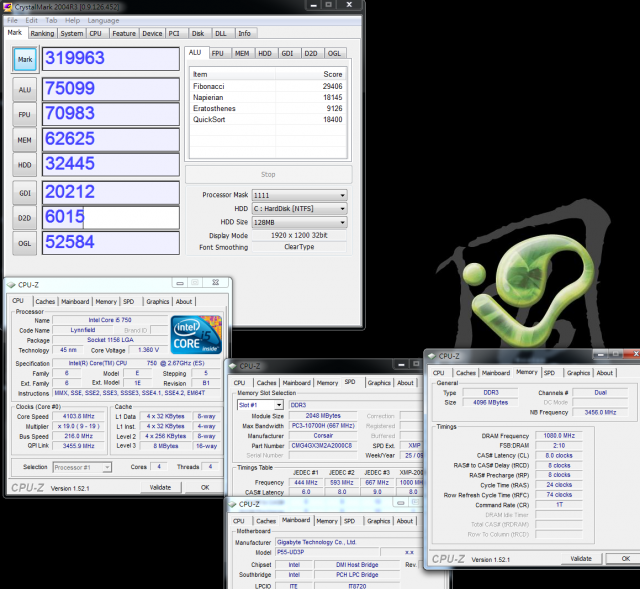Screen dimensions: 640x589
Task: Click Validate in the CPU-Z CPU window
Action: pos(160,487)
